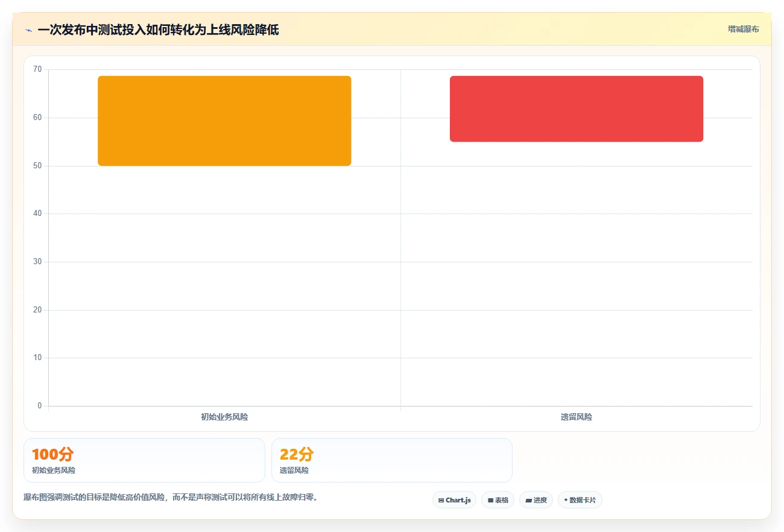Open the 100分 初始业务风险 card
784x532 pixels.
[x=144, y=460]
